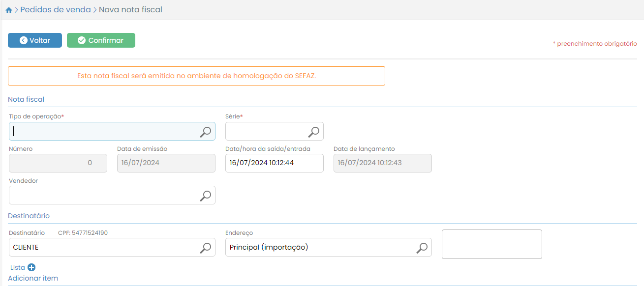The image size is (644, 286).
Task: Click the Data de lançamento field
Action: (382, 163)
